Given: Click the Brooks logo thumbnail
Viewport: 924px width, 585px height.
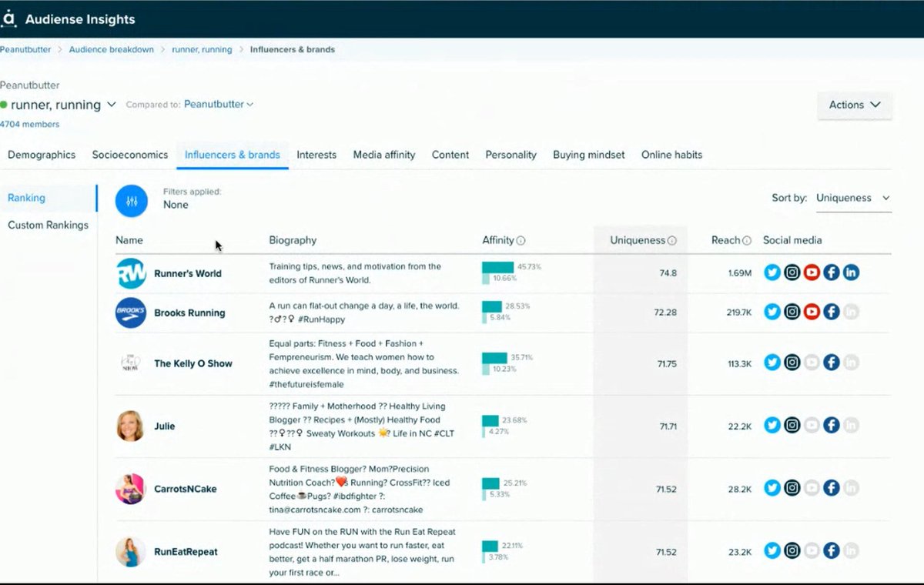Looking at the screenshot, I should 131,313.
